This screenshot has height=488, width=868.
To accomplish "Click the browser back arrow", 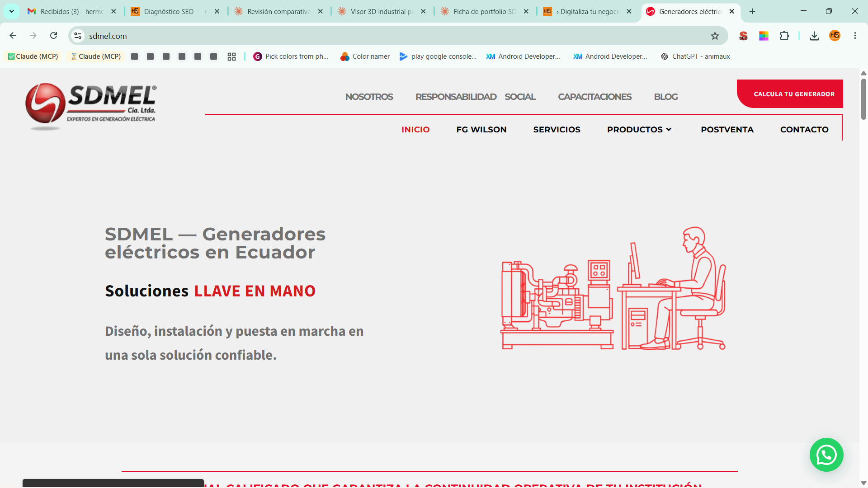I will (13, 36).
